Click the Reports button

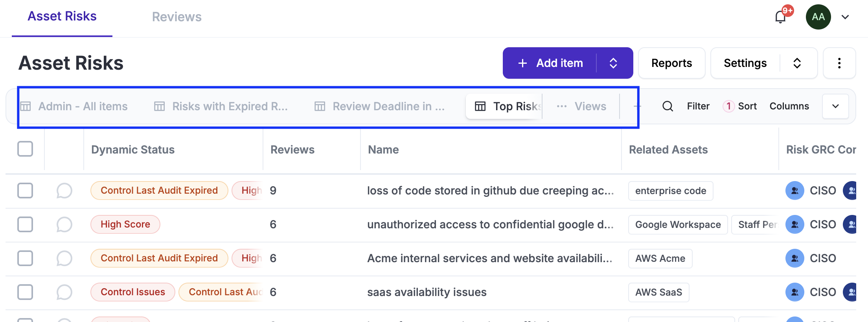pos(671,63)
